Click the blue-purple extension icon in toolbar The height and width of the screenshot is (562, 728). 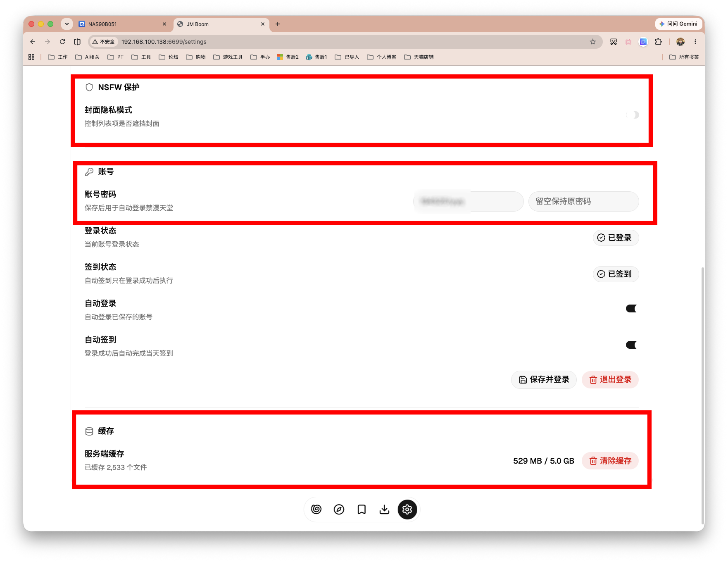coord(643,42)
